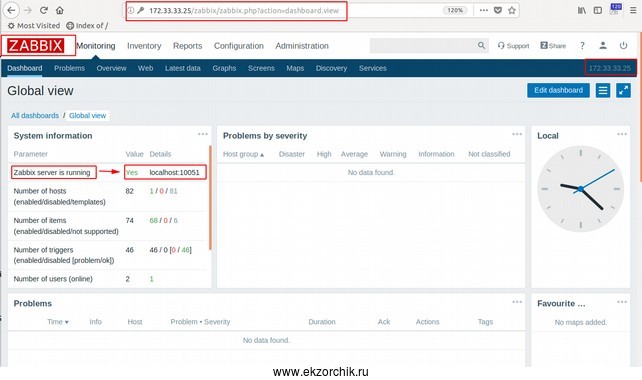
Task: Sign out with the power icon
Action: pyautogui.click(x=623, y=45)
